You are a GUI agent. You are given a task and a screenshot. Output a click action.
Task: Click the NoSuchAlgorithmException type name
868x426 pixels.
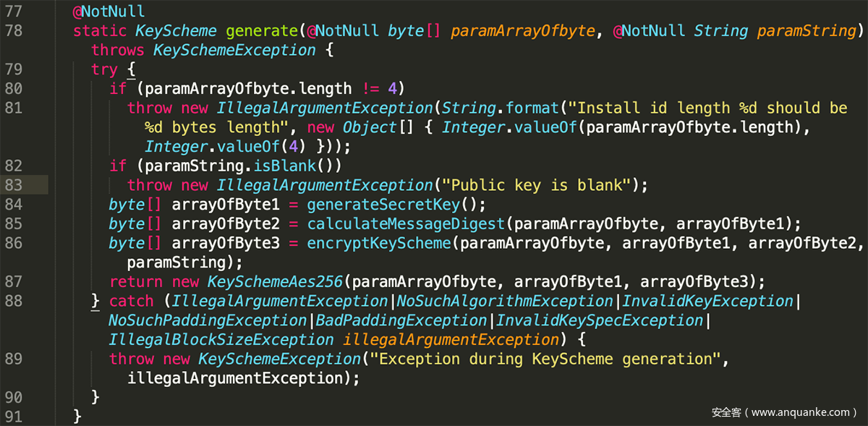504,301
